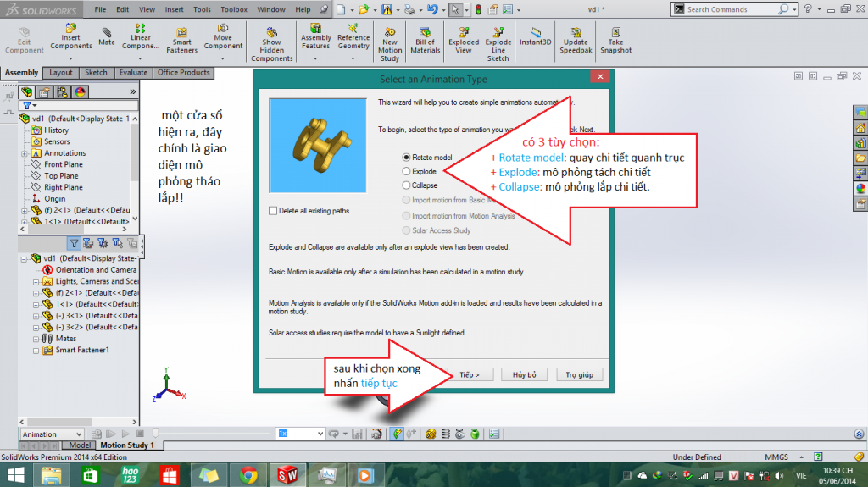The image size is (868, 487).
Task: Open Assembly Features tool
Action: [x=315, y=37]
